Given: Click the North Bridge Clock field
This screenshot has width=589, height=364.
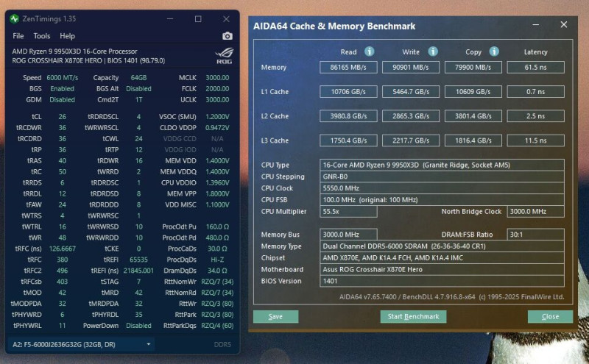Looking at the screenshot, I should pyautogui.click(x=536, y=212).
